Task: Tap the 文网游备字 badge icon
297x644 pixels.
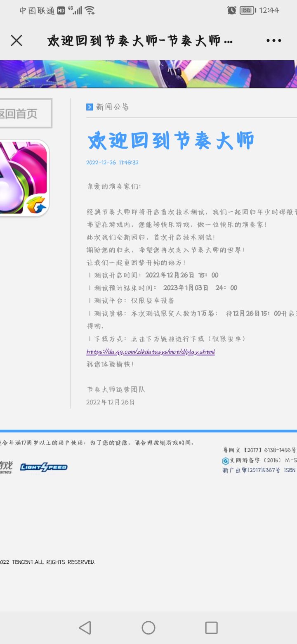Action: coord(226,461)
